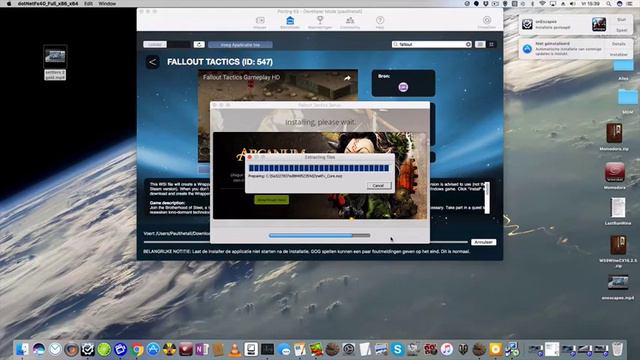Click the Annuleer button
The width and height of the screenshot is (640, 360).
tap(483, 242)
